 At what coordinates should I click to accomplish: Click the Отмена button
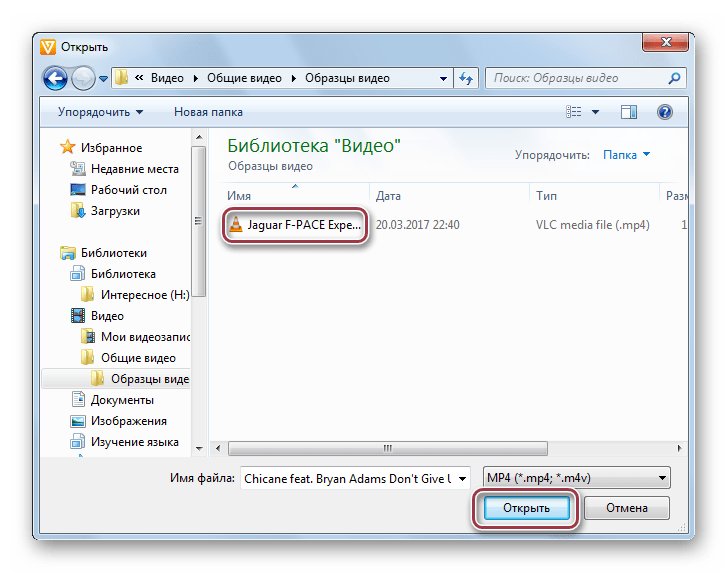point(626,508)
